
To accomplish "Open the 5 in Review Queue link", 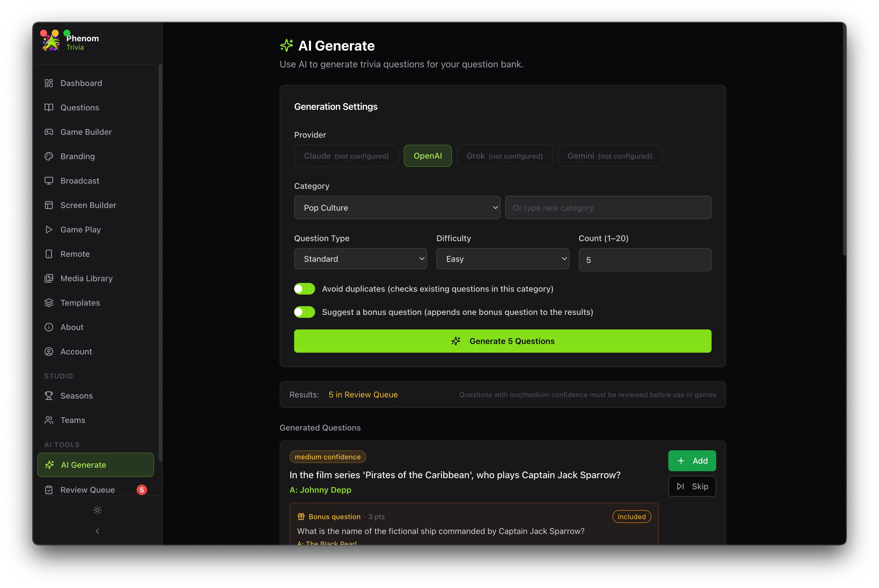I will point(363,394).
